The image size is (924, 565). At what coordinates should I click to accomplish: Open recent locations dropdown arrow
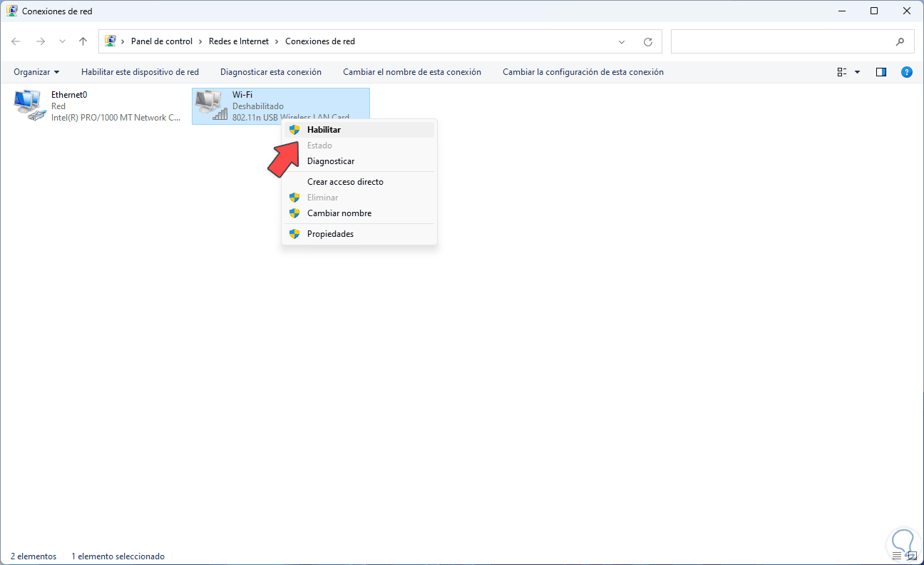[x=62, y=41]
